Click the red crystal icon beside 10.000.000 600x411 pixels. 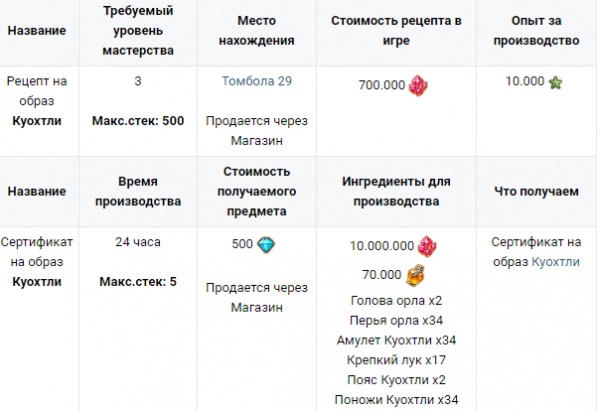[425, 246]
